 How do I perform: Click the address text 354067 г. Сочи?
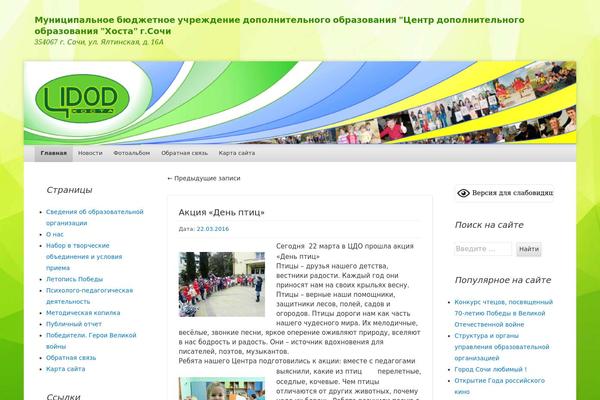pyautogui.click(x=99, y=42)
